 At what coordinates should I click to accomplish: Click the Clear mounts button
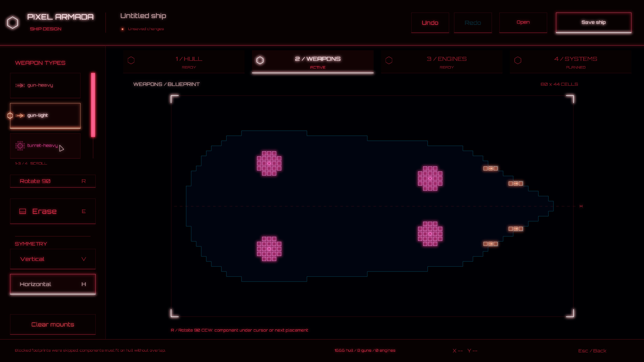pos(53,324)
